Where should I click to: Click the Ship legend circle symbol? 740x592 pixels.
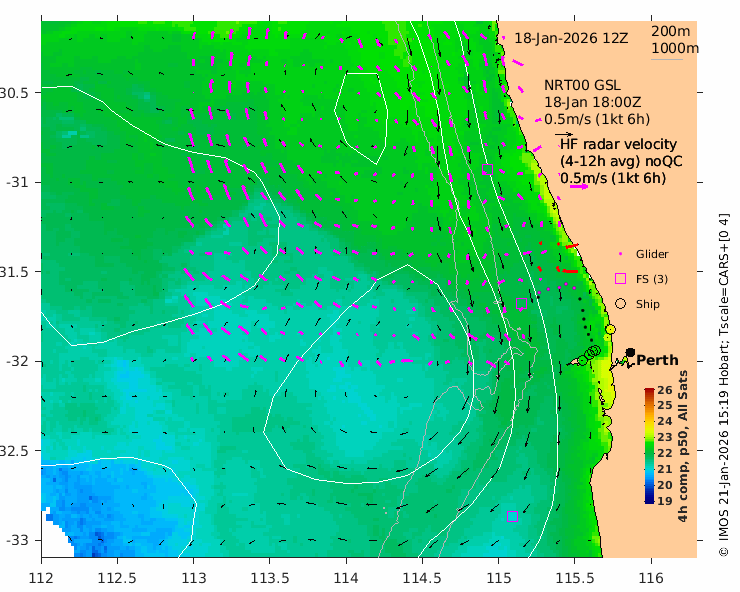(x=621, y=304)
